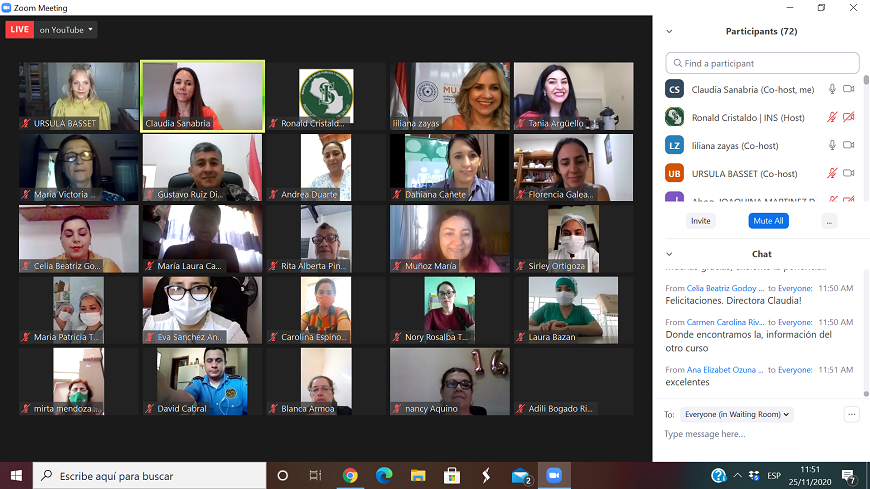Click taskbar search box 'Escribe aquí para buscar'

click(149, 476)
